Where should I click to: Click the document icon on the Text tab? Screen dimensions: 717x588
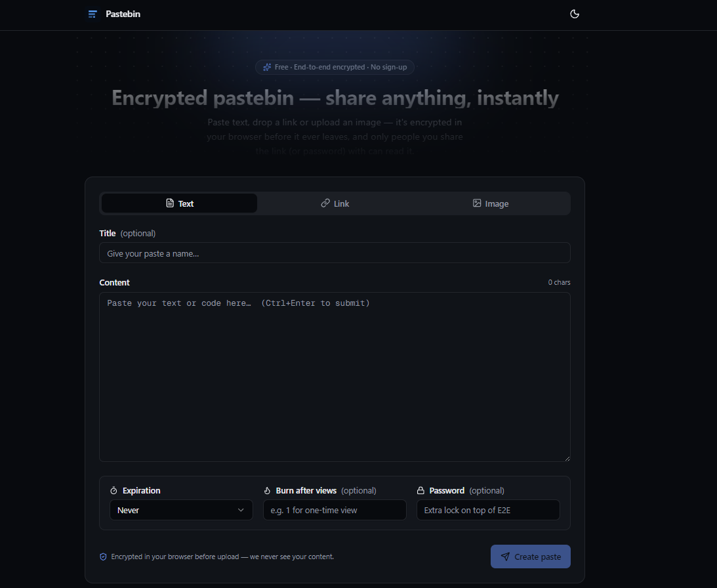(x=170, y=203)
